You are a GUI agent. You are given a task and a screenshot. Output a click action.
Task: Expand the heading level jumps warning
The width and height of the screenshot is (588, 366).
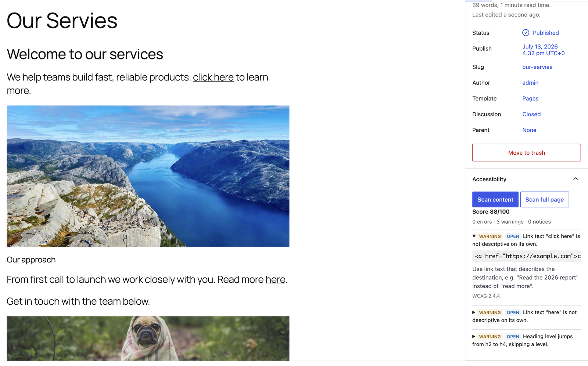474,336
